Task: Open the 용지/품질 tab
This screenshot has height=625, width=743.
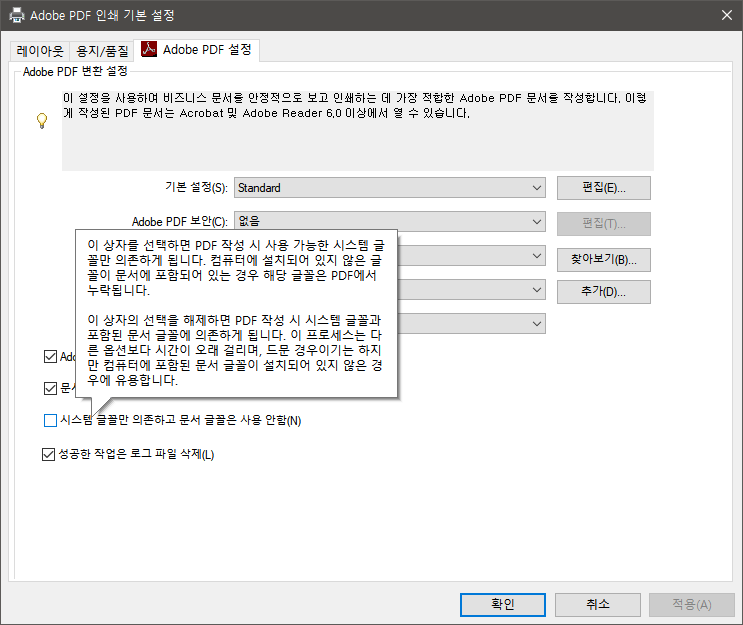Action: 102,51
